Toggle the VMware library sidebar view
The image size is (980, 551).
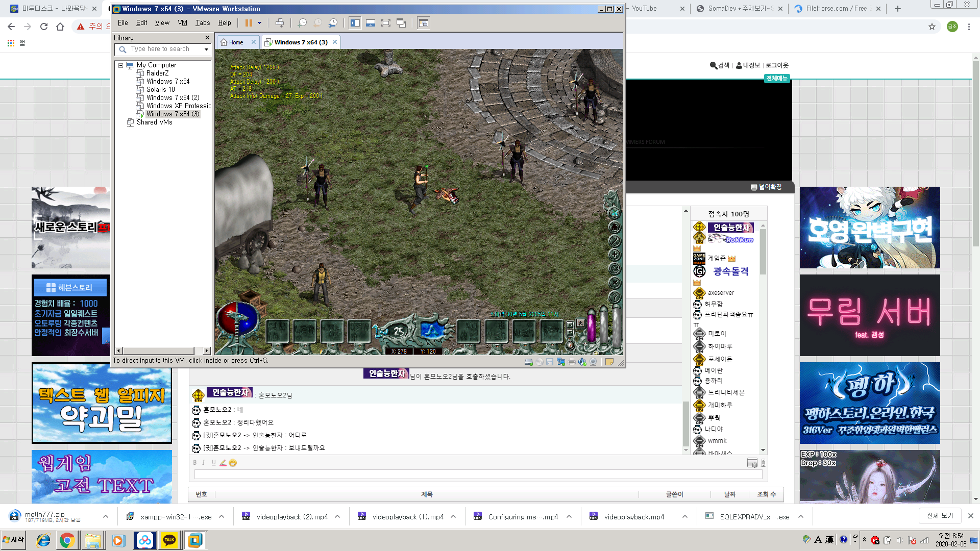355,23
